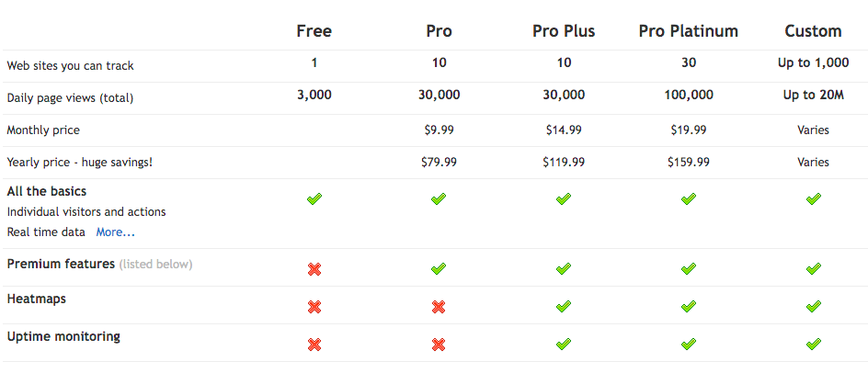
Task: Click the Heatmaps row label
Action: [37, 300]
